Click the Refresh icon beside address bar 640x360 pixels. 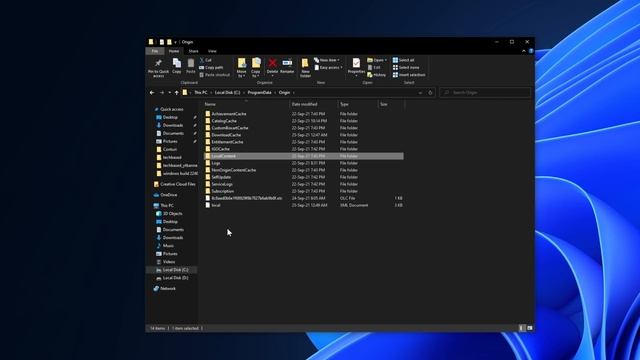point(430,93)
